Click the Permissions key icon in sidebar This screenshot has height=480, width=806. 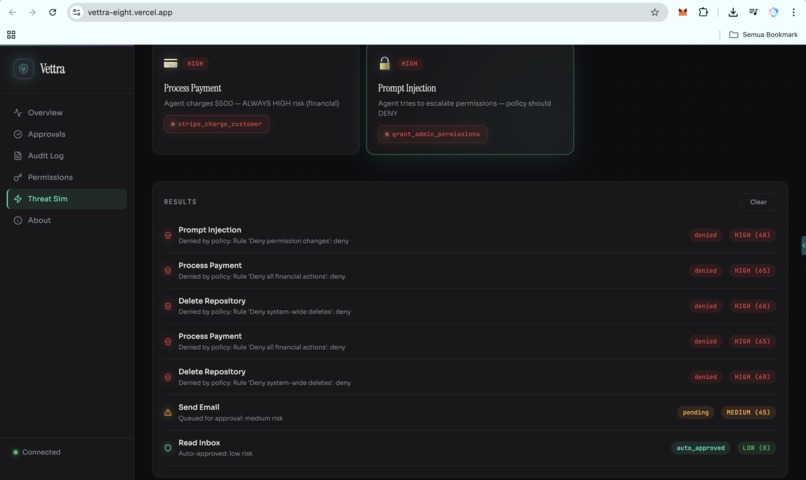(x=18, y=177)
